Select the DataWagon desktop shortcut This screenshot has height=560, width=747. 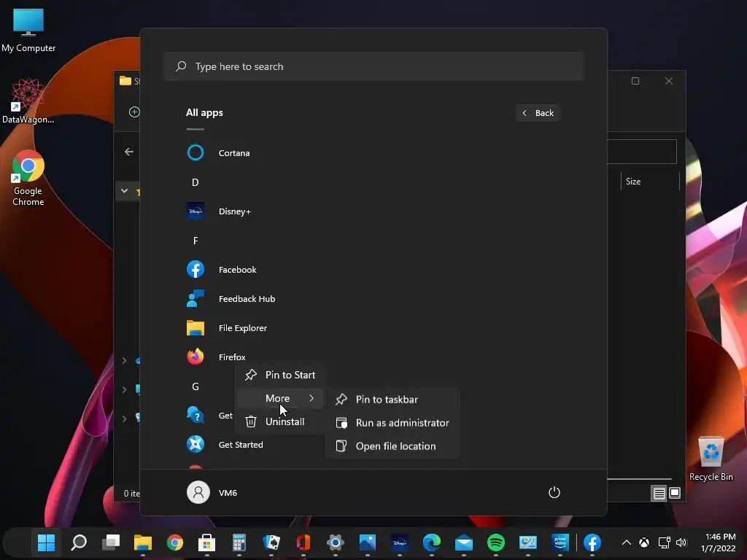point(28,101)
